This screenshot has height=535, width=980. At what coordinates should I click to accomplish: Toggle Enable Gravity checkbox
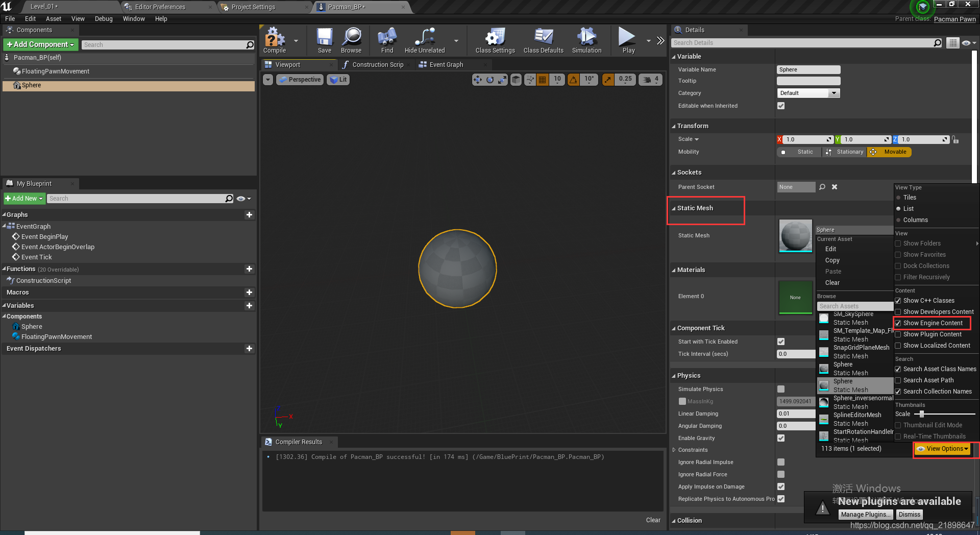[781, 438]
